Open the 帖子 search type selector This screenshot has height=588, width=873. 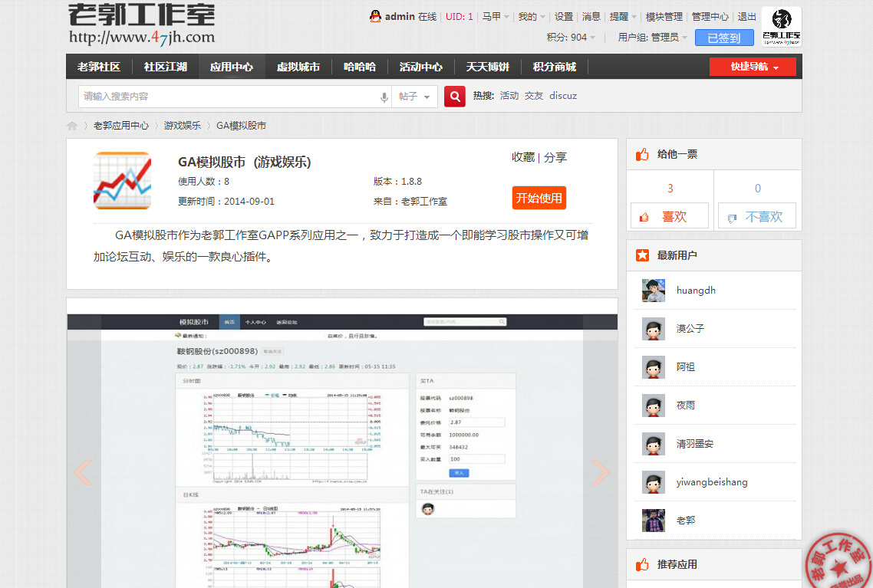point(413,97)
